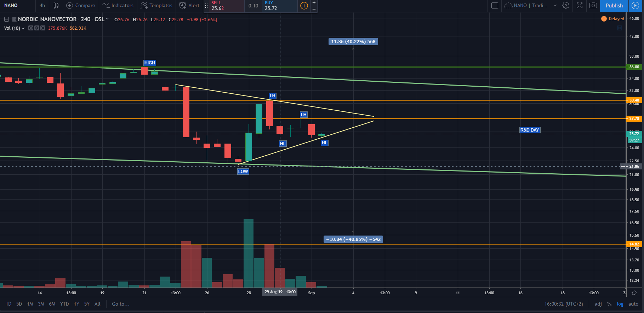Click the play icon beside Publish
The image size is (644, 313).
click(x=635, y=5)
